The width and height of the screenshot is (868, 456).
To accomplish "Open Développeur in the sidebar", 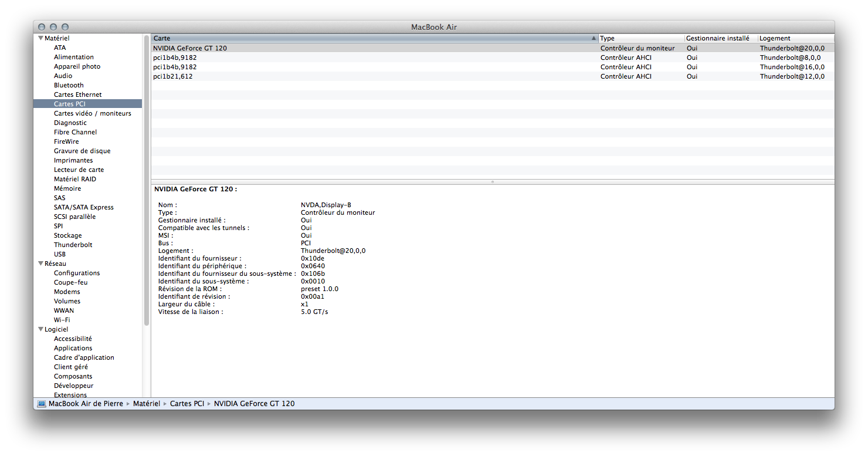I will pyautogui.click(x=74, y=386).
